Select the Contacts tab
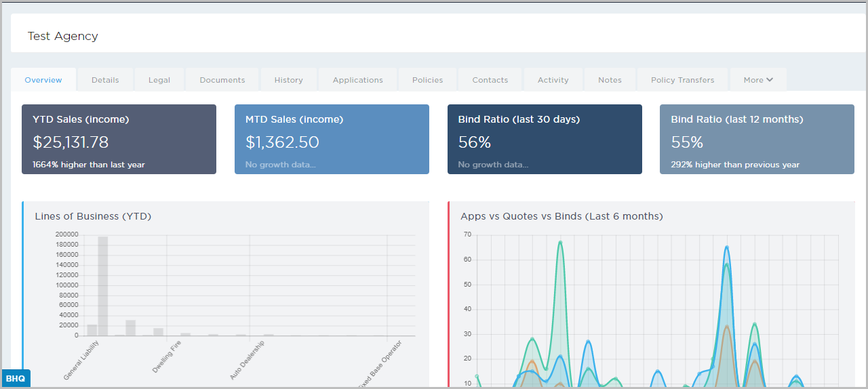The height and width of the screenshot is (389, 868). pyautogui.click(x=490, y=80)
